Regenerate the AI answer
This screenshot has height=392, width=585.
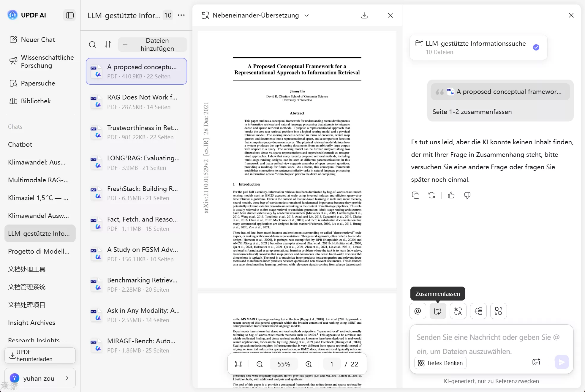pos(431,195)
